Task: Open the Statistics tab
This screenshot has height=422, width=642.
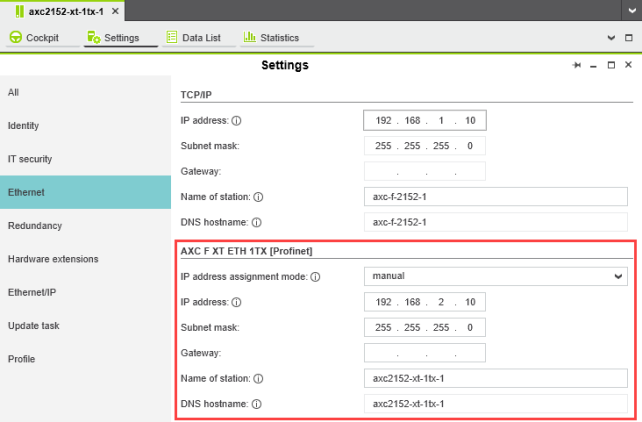Action: [x=277, y=38]
